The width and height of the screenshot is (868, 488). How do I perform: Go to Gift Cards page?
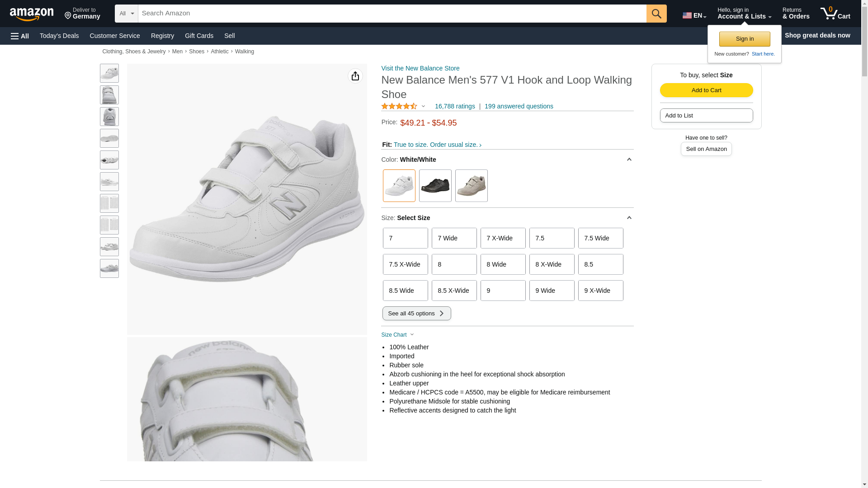[x=199, y=36]
